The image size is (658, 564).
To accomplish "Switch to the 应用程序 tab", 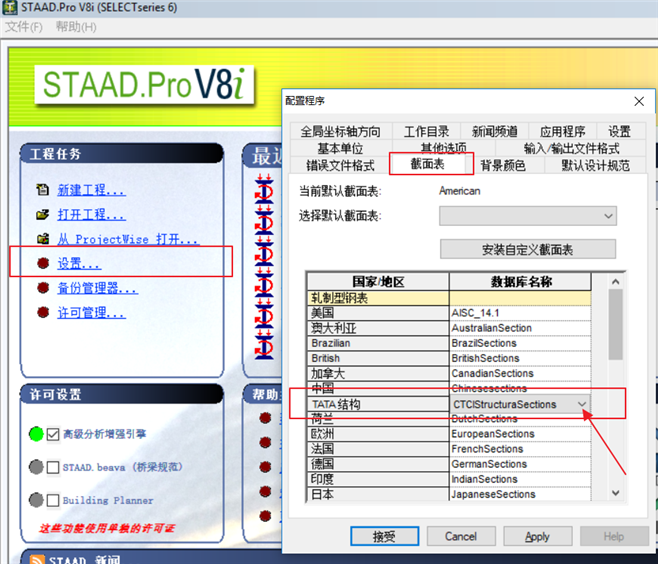I will 562,131.
